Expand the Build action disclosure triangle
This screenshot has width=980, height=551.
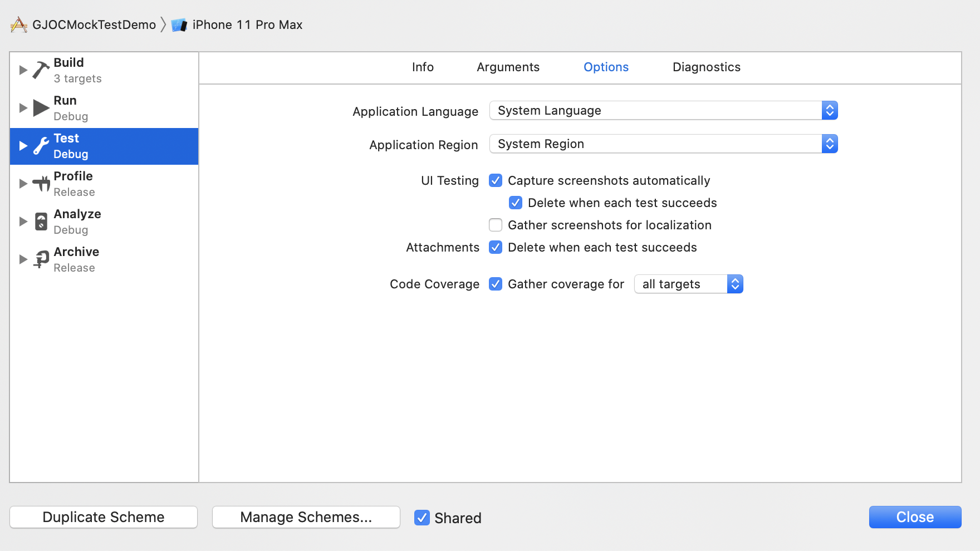(23, 70)
